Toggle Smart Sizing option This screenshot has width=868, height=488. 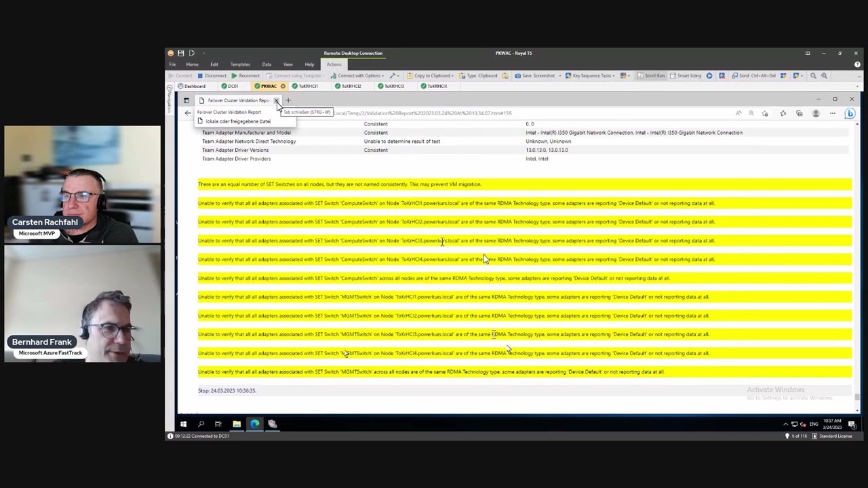click(686, 76)
